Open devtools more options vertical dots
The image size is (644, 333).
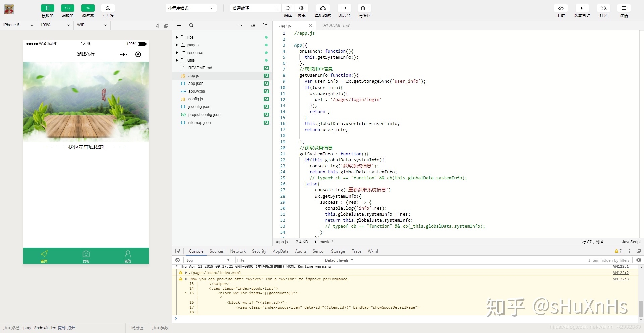tap(629, 251)
